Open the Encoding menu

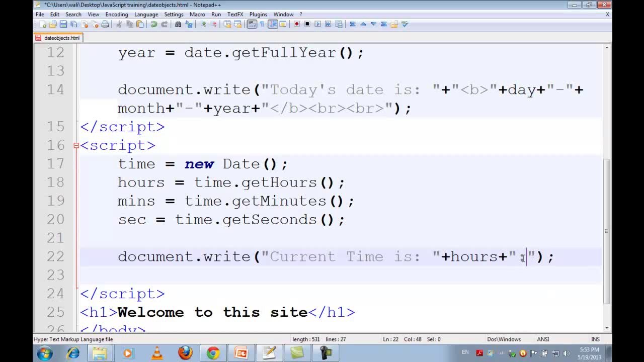(x=117, y=15)
